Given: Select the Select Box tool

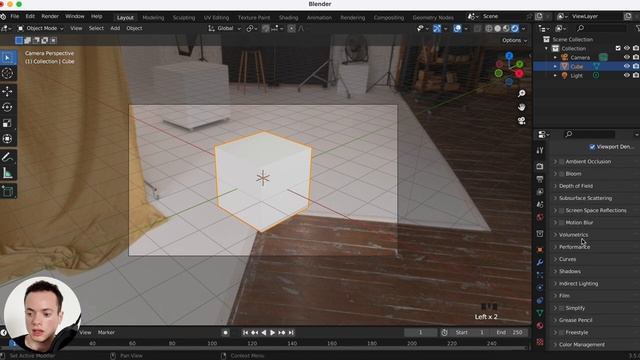Looking at the screenshot, I should 8,58.
